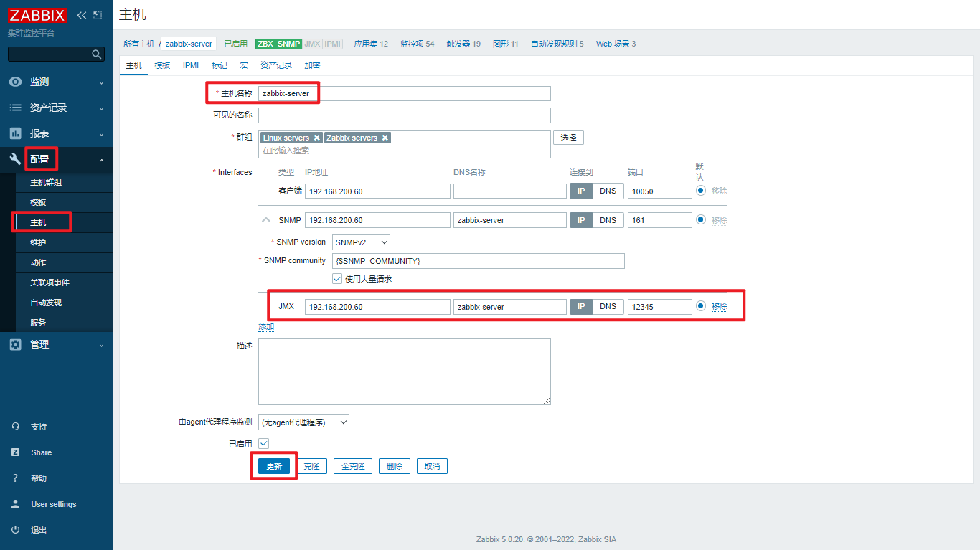Uncheck the 已启用 enabled checkbox

(x=263, y=443)
